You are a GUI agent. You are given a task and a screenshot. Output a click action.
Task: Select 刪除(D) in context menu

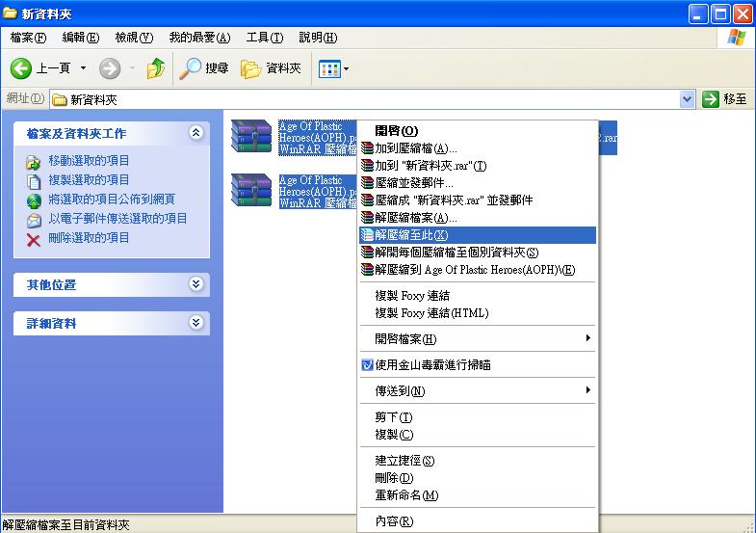(x=478, y=478)
